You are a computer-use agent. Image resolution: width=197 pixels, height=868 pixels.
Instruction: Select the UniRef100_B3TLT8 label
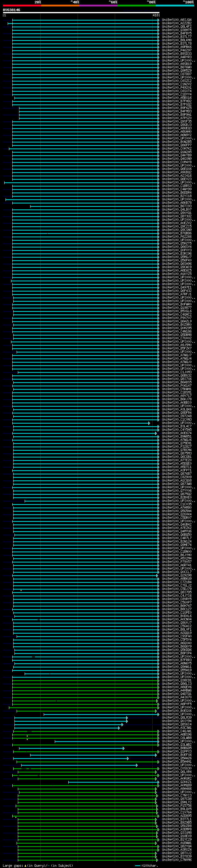(176, 43)
